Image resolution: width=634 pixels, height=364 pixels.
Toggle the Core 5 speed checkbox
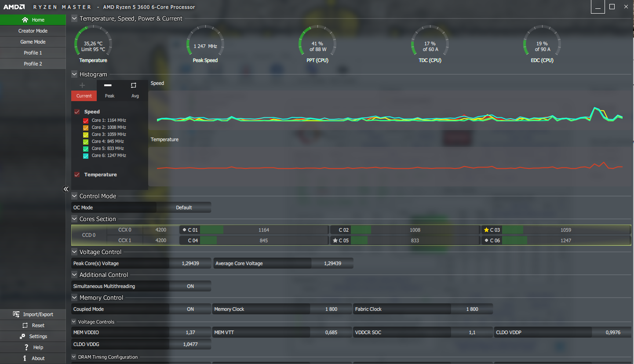pyautogui.click(x=86, y=149)
